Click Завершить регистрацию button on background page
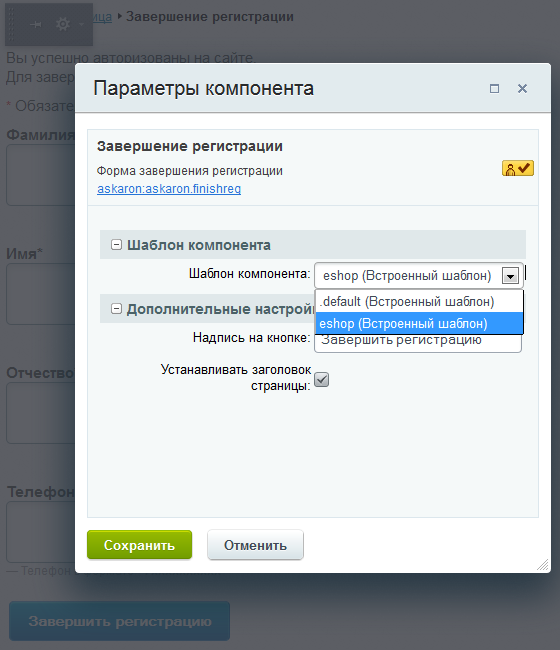 point(119,621)
